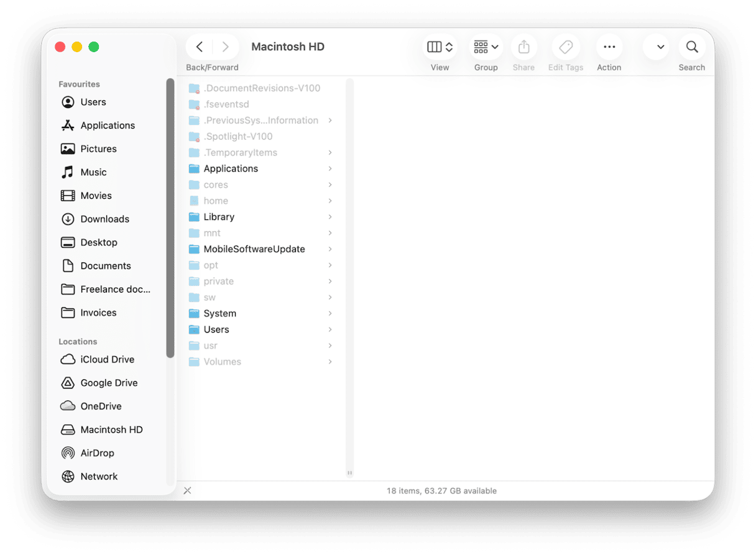Select the MobileSoftwareUpdate folder

[x=254, y=249]
